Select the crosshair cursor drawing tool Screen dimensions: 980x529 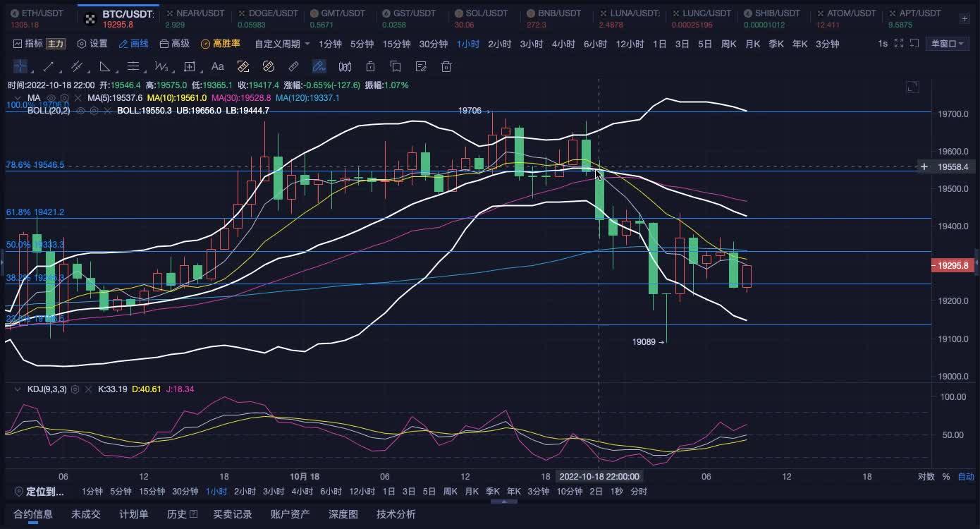[20, 67]
